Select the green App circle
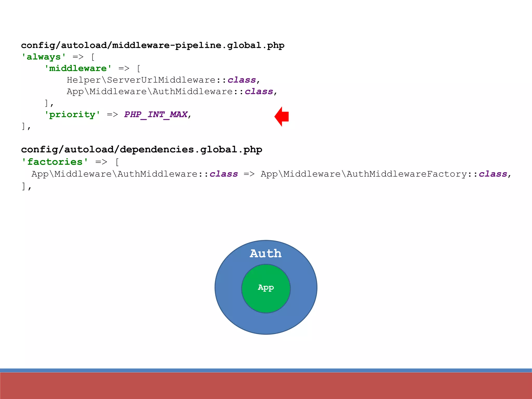532x399 pixels. tap(266, 289)
